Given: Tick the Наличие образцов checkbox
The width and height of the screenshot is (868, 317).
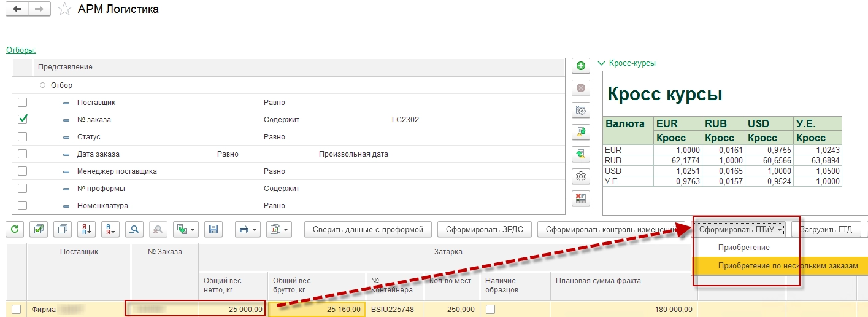Looking at the screenshot, I should (x=490, y=310).
